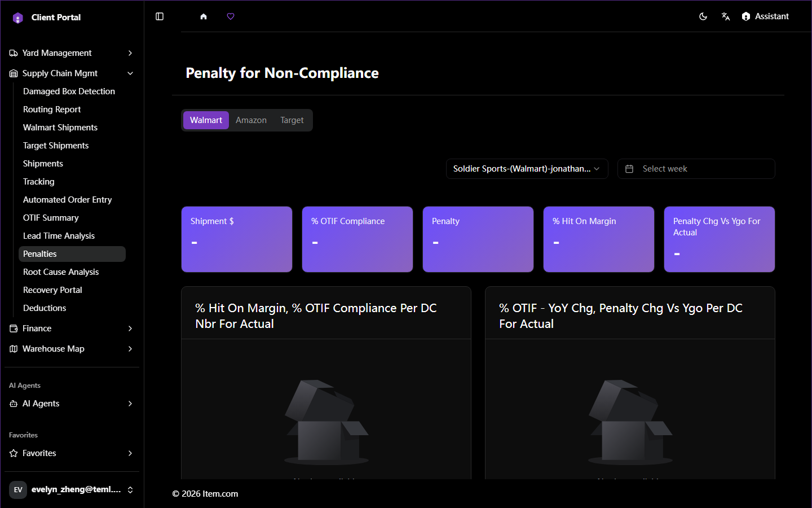Expand the AI Agents chevron

tap(130, 404)
